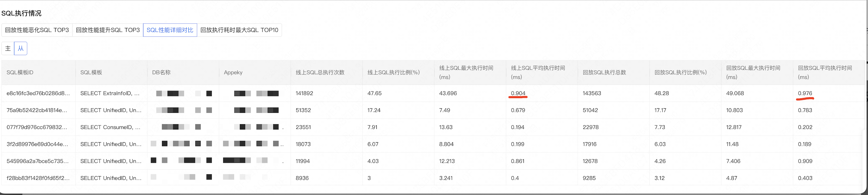Click 回放SQL平均执行时间 column header
The height and width of the screenshot is (195, 868).
point(825,72)
